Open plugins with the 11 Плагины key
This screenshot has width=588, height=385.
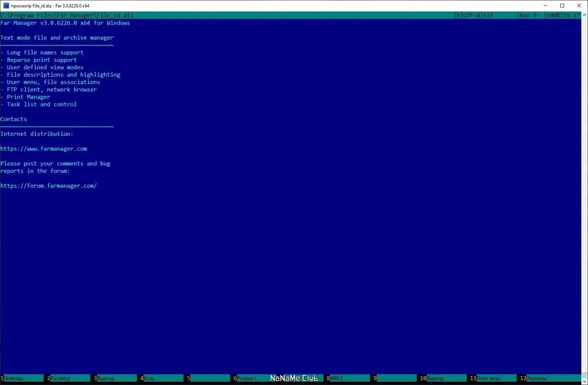493,378
